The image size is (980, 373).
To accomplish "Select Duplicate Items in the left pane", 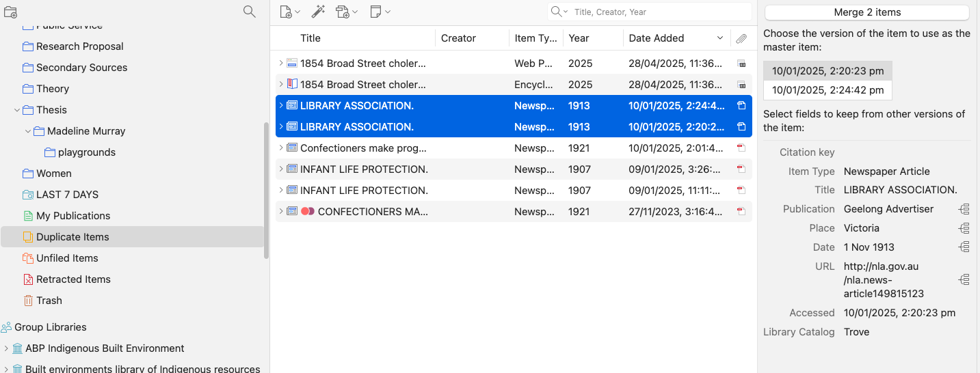I will pyautogui.click(x=132, y=237).
